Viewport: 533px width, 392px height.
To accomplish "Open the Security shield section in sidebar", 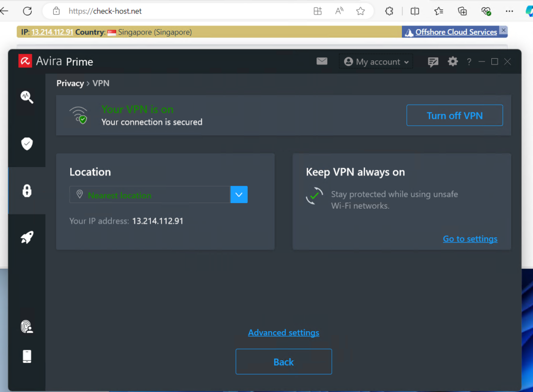I will tap(27, 144).
